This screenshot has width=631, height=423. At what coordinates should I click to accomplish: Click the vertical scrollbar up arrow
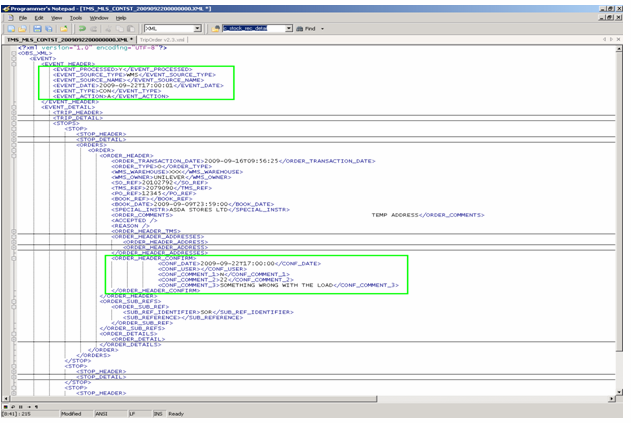point(619,49)
